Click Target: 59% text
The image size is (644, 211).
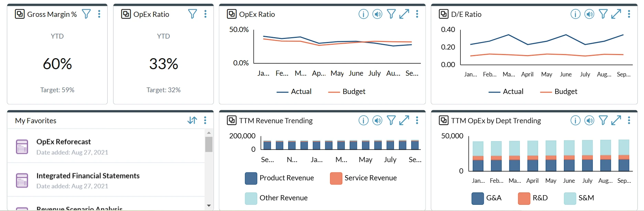pos(57,90)
